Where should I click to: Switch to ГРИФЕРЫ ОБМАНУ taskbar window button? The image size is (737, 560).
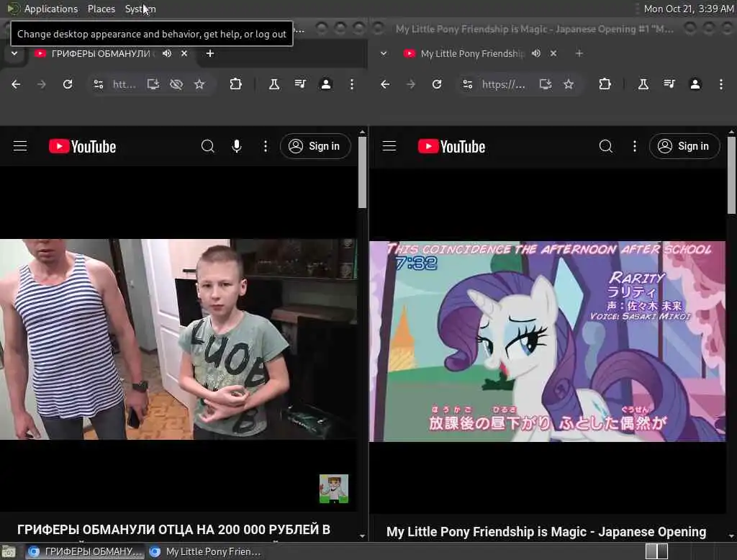click(85, 551)
